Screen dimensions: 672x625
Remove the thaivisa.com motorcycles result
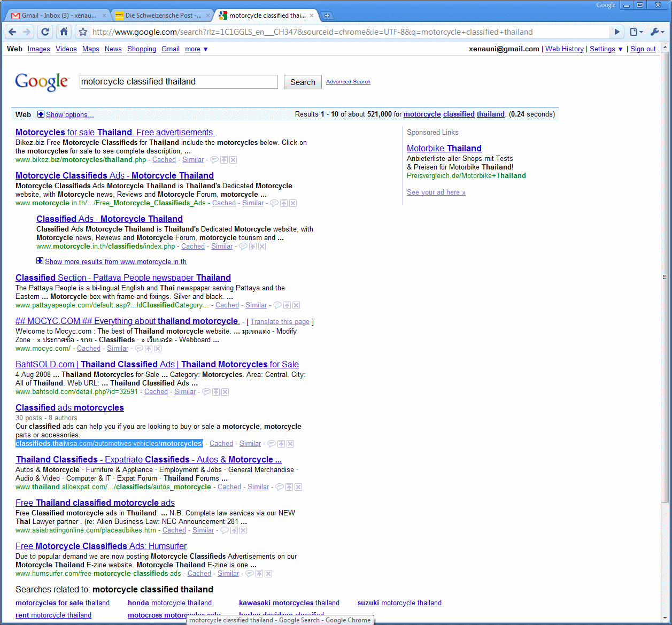[290, 444]
